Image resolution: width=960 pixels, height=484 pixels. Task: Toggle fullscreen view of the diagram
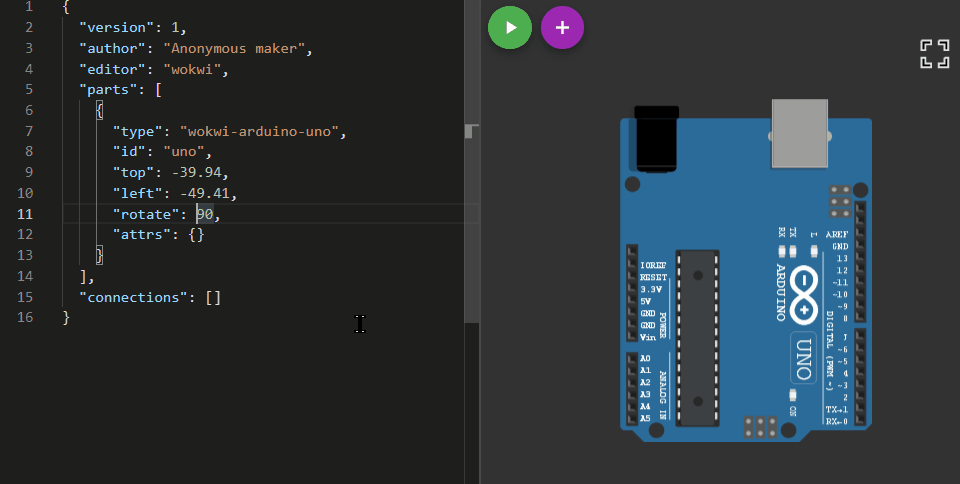934,54
